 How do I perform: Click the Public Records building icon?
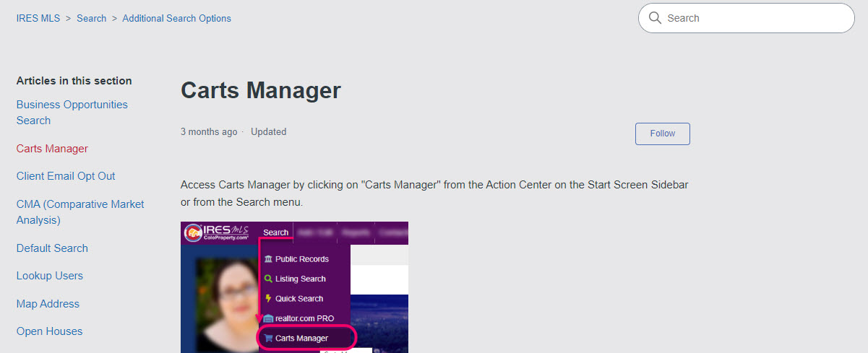pos(268,259)
